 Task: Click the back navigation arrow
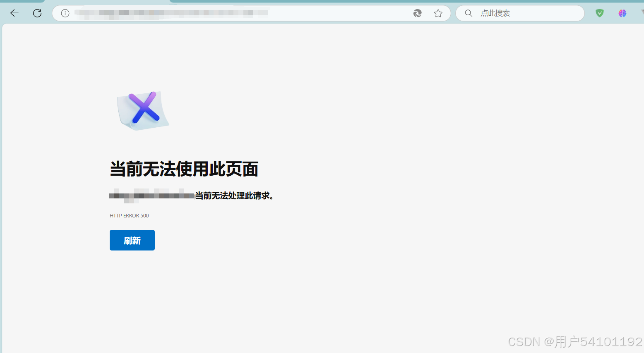[x=14, y=13]
